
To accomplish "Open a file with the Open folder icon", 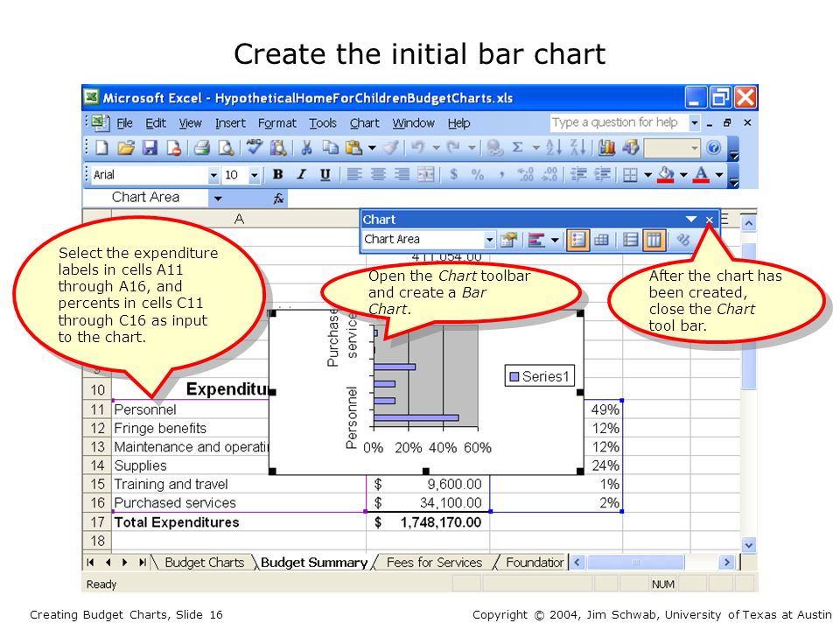I will 126,148.
